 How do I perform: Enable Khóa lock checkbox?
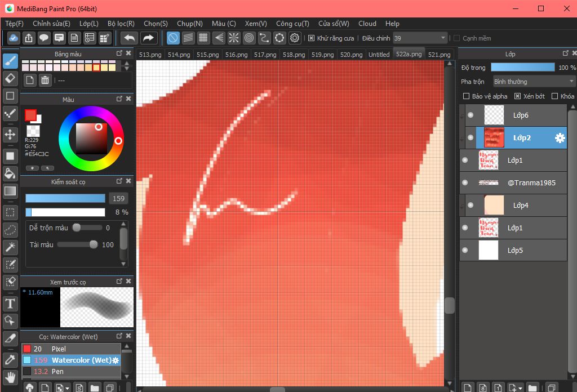(555, 96)
